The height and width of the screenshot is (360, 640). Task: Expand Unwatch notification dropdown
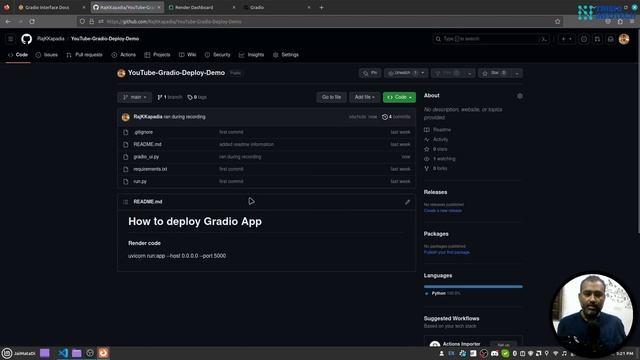click(x=423, y=73)
